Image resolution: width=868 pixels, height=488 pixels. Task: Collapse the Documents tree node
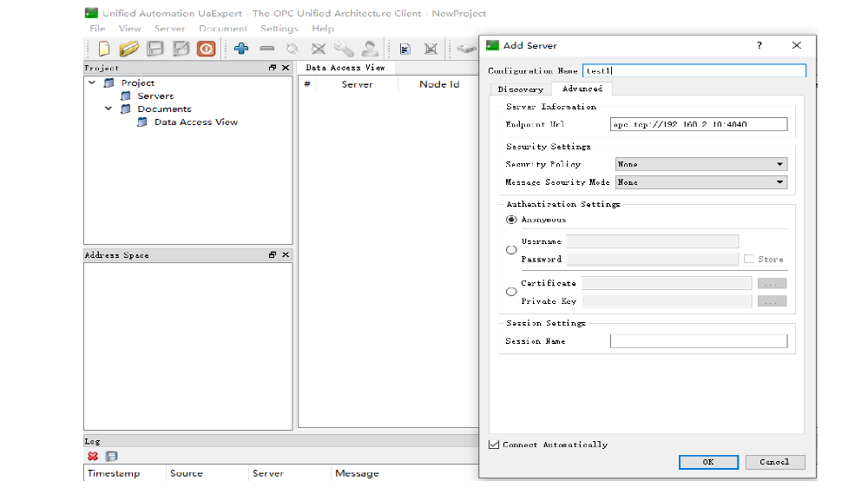108,109
